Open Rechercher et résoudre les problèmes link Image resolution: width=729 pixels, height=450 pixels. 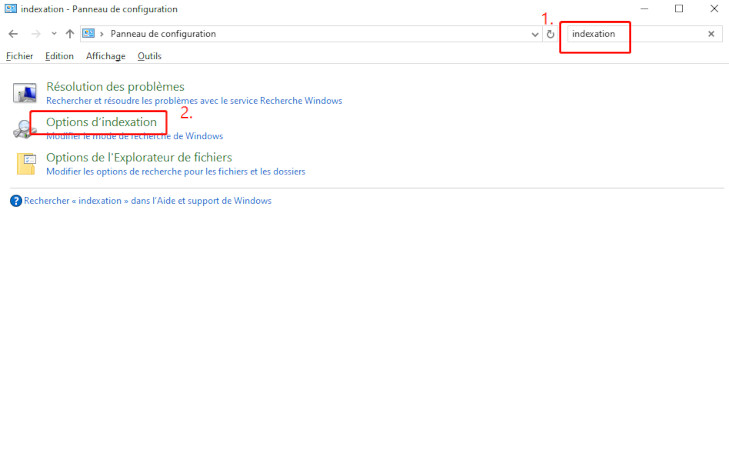coord(194,100)
